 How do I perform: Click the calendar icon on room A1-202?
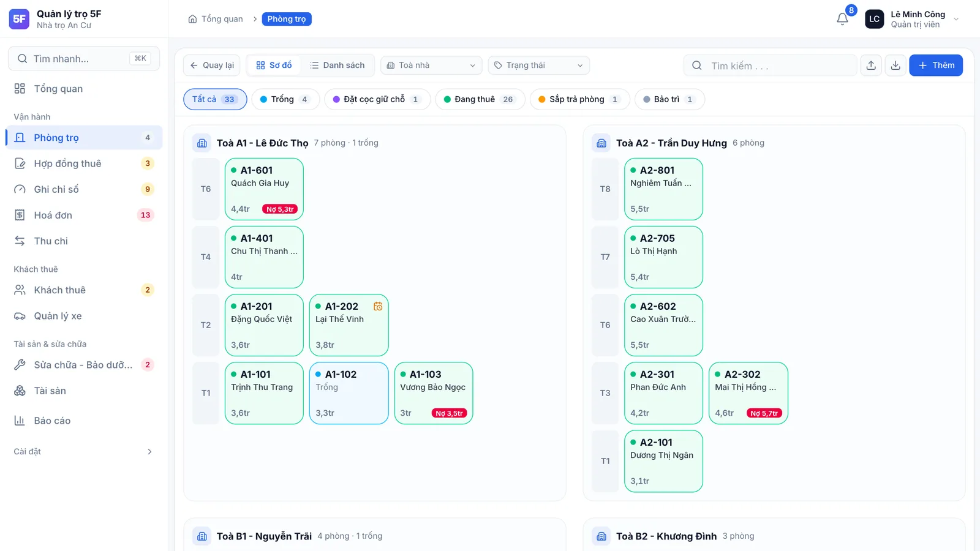tap(378, 306)
